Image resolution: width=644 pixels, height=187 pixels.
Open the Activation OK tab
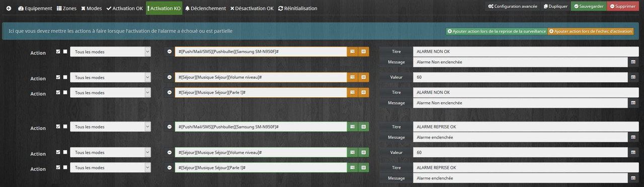click(x=125, y=8)
